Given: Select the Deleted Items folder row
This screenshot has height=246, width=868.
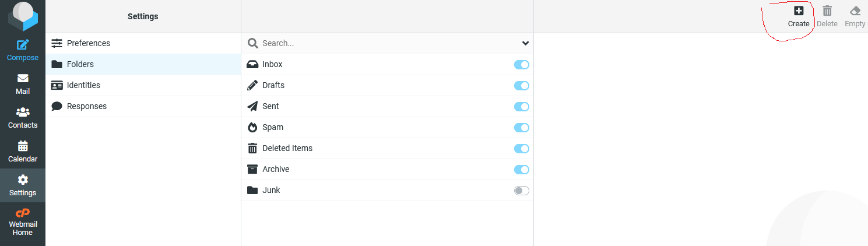Looking at the screenshot, I should (x=287, y=148).
